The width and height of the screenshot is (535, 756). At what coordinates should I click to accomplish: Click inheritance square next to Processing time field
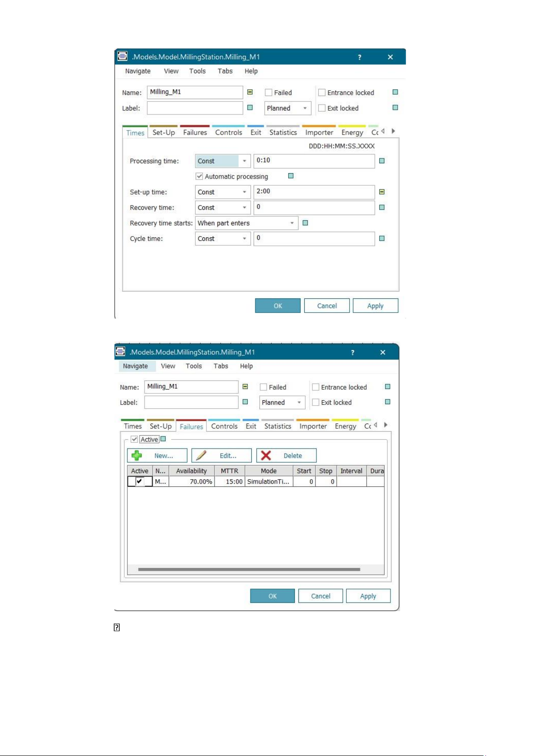pos(382,161)
